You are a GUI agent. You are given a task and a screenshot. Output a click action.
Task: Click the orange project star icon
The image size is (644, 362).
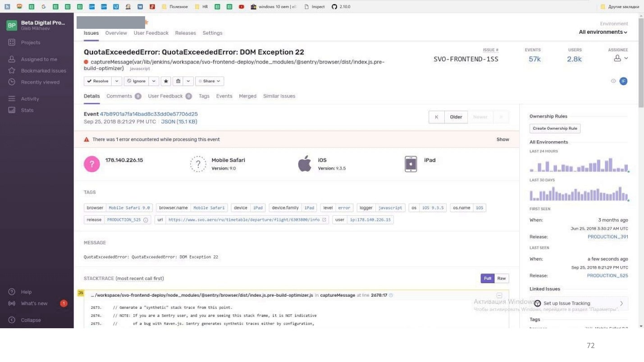[146, 22]
